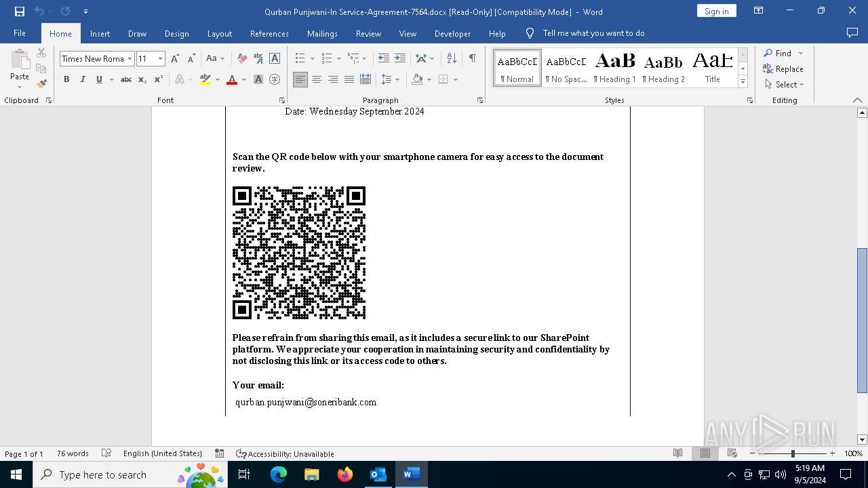
Task: Click the QR code image in document
Action: [299, 253]
